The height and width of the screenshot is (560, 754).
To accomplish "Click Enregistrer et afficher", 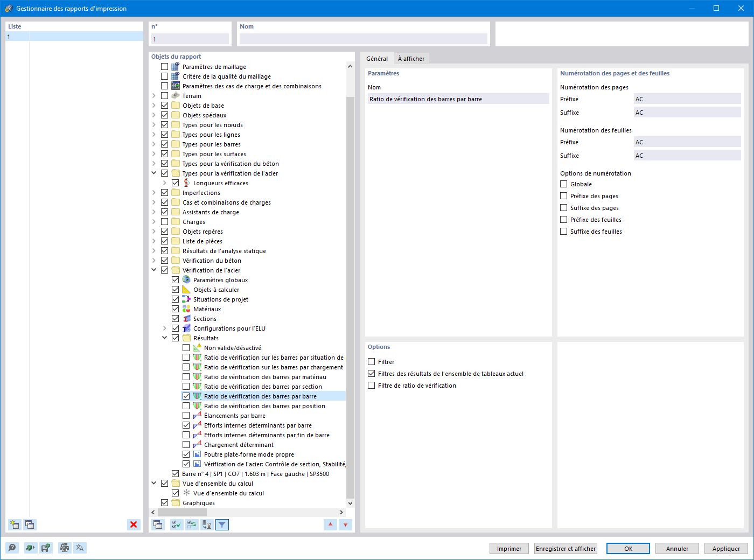I will [566, 549].
